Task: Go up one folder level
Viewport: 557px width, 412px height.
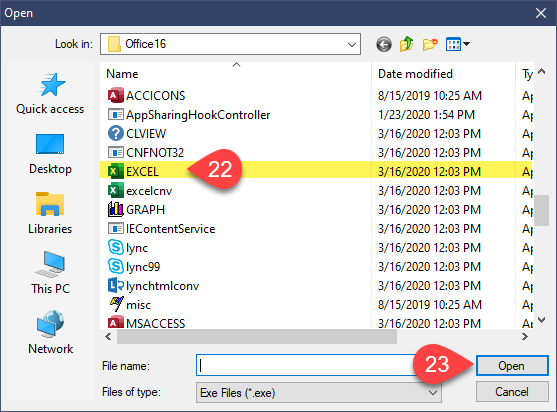Action: point(407,44)
